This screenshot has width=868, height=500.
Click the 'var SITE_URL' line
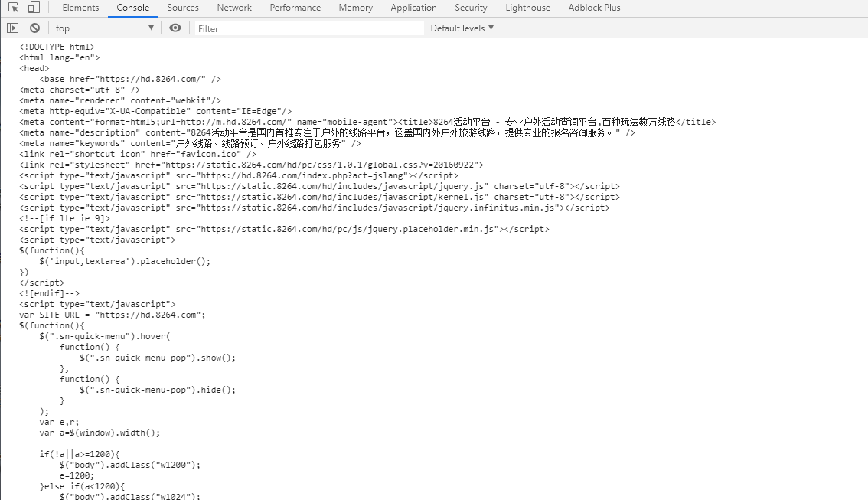point(113,315)
